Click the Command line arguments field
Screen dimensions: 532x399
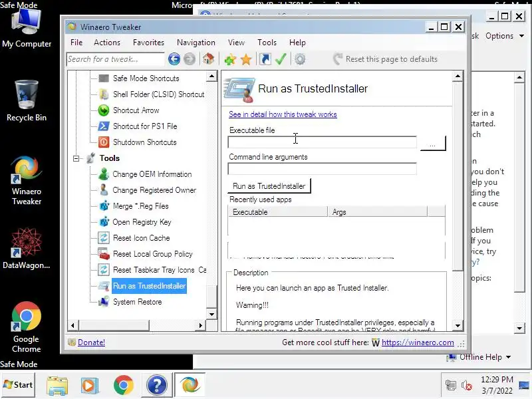[x=322, y=169]
